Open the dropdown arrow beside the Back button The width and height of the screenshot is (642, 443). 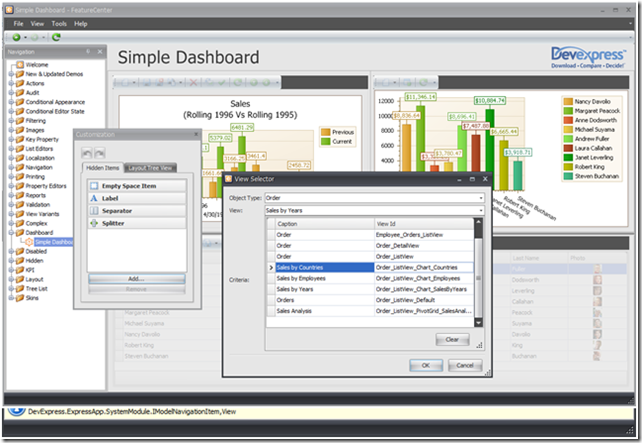tap(25, 38)
